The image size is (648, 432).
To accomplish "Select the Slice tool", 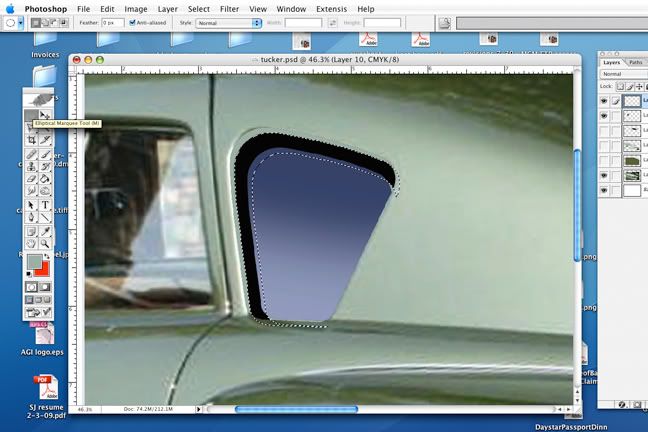I will click(x=45, y=140).
